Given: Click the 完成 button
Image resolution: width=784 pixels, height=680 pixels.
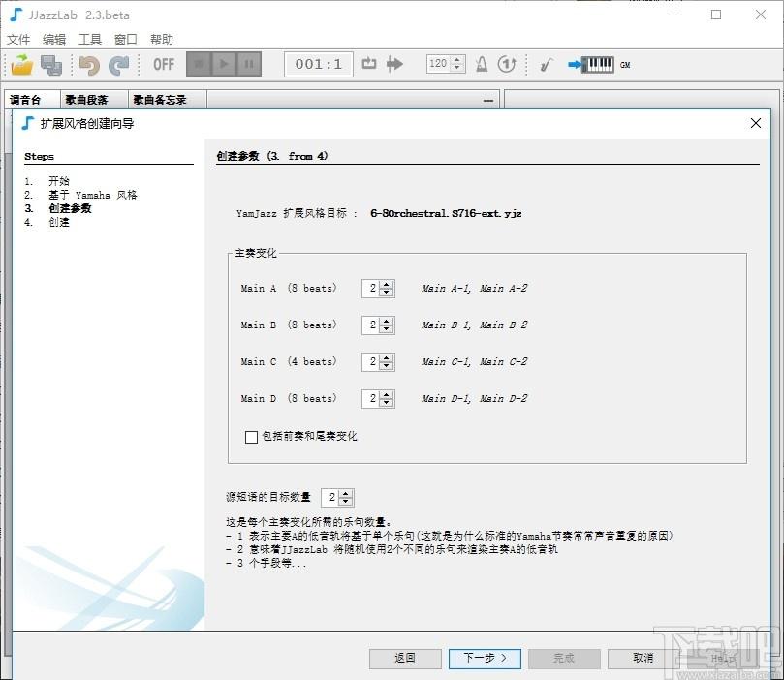Looking at the screenshot, I should tap(564, 659).
